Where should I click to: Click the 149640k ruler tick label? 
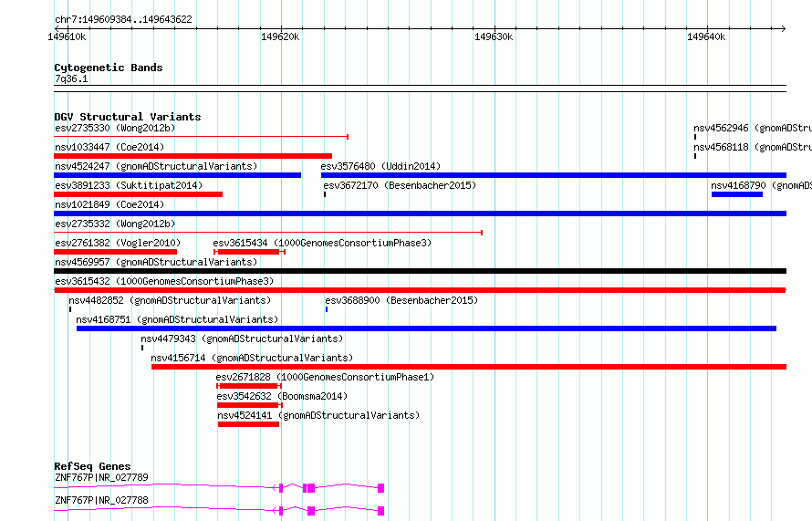(x=706, y=36)
